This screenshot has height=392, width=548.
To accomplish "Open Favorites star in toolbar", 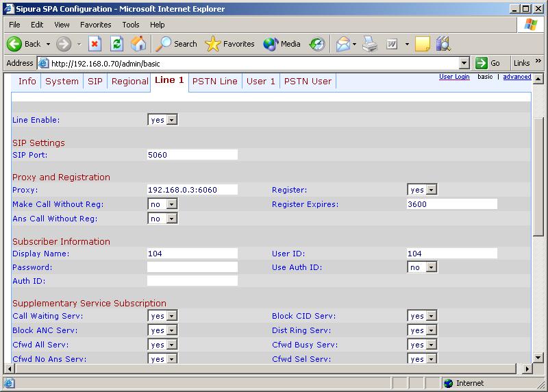I will click(229, 44).
